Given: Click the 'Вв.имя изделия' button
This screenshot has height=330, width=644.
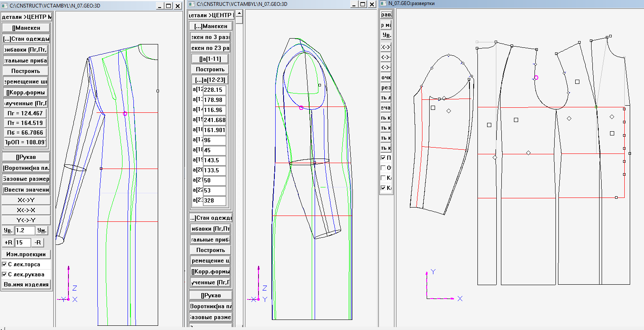Looking at the screenshot, I should pos(26,285).
